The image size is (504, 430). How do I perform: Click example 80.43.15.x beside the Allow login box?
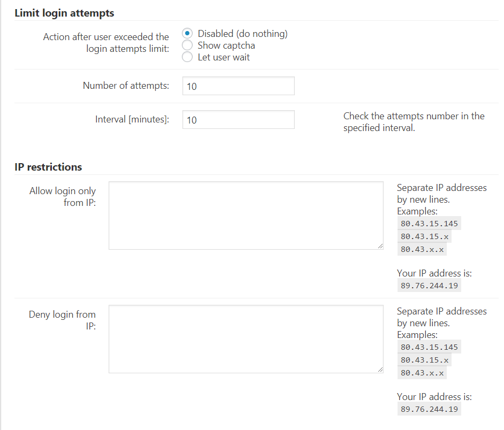tap(425, 236)
